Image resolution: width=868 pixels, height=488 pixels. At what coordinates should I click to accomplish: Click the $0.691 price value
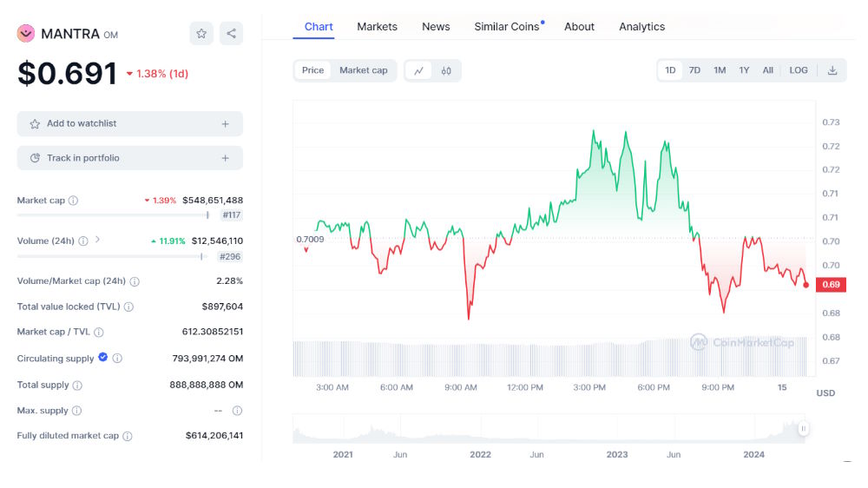pos(67,73)
